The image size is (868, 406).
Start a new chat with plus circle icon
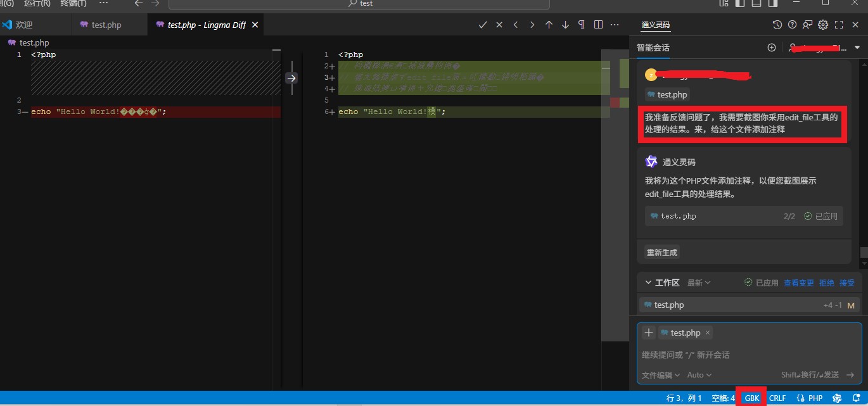[x=772, y=48]
